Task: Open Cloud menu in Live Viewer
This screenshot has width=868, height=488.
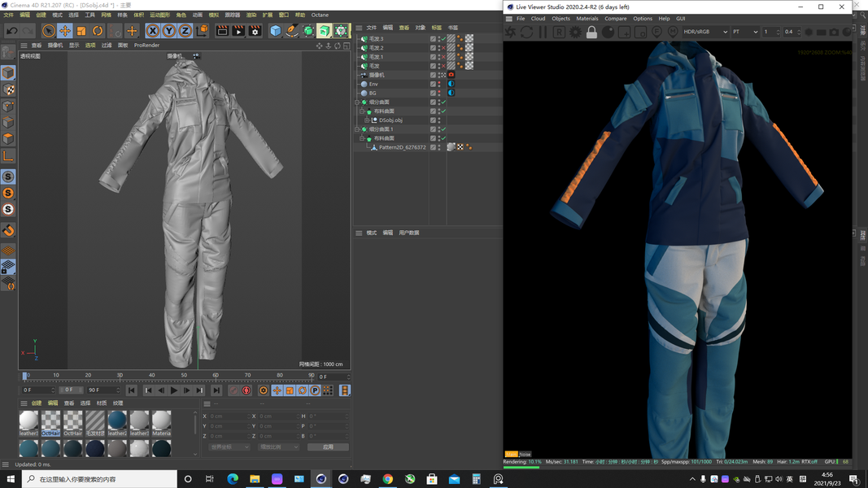Action: point(538,19)
